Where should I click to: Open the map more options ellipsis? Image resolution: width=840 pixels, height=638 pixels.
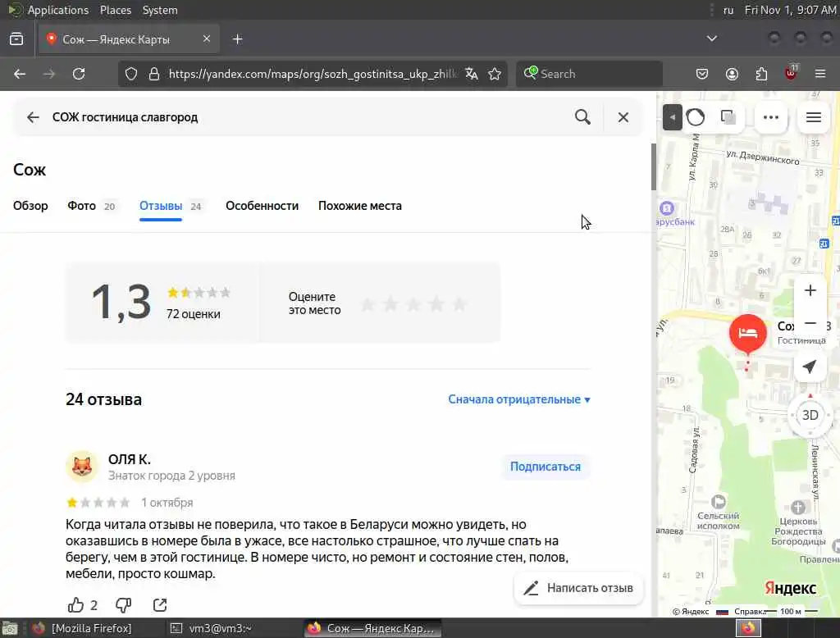coord(771,117)
